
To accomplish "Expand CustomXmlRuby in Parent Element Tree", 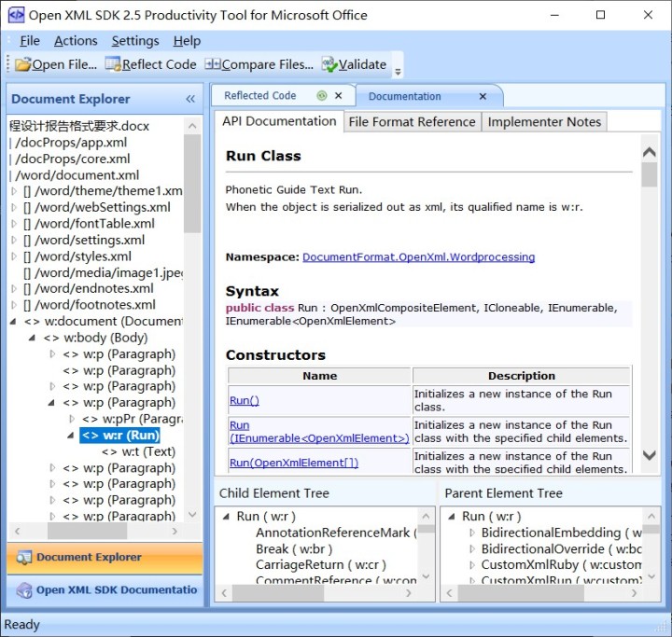I will [x=472, y=565].
